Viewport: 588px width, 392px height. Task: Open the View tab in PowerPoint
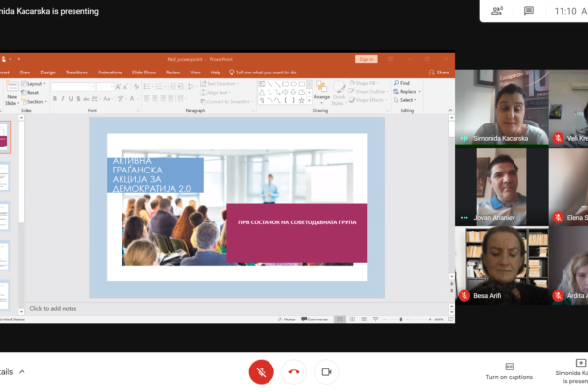(195, 73)
